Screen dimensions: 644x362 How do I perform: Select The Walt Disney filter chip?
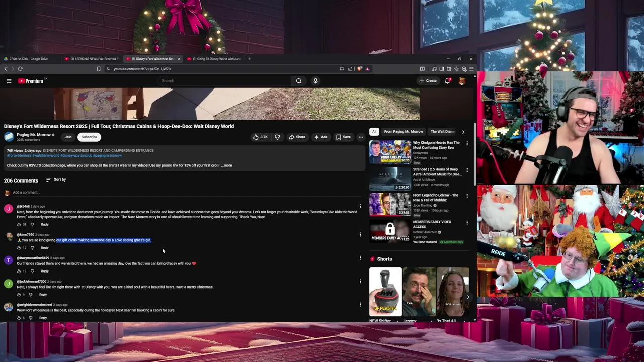click(443, 132)
